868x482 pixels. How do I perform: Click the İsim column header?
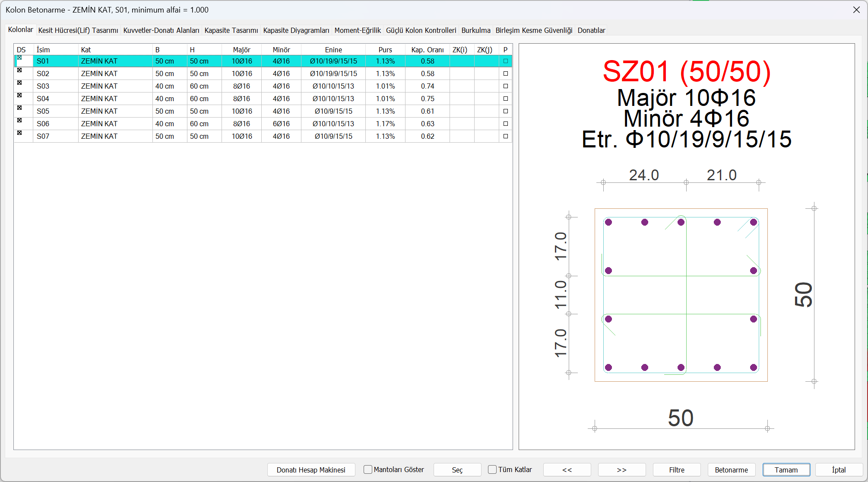(56, 50)
